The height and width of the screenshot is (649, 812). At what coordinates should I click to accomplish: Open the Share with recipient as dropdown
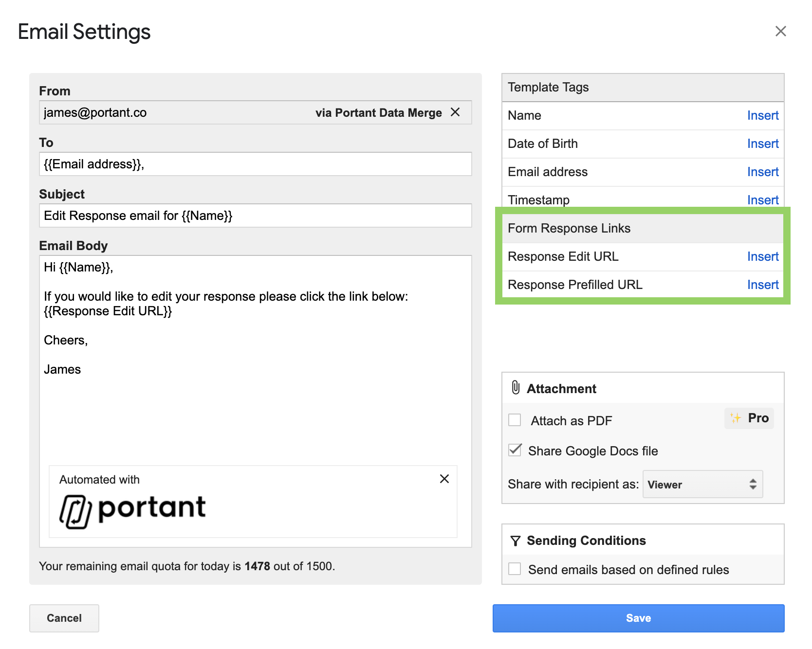tap(702, 484)
